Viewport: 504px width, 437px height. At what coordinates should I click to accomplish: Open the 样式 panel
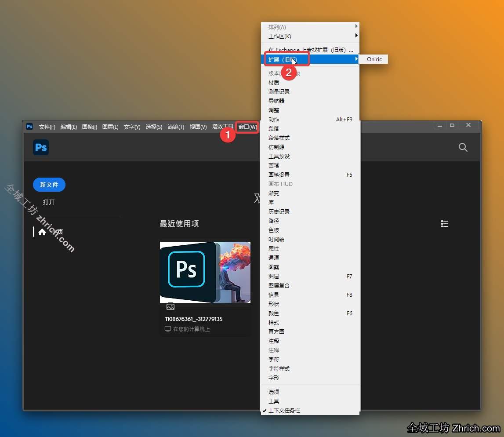[x=310, y=323]
